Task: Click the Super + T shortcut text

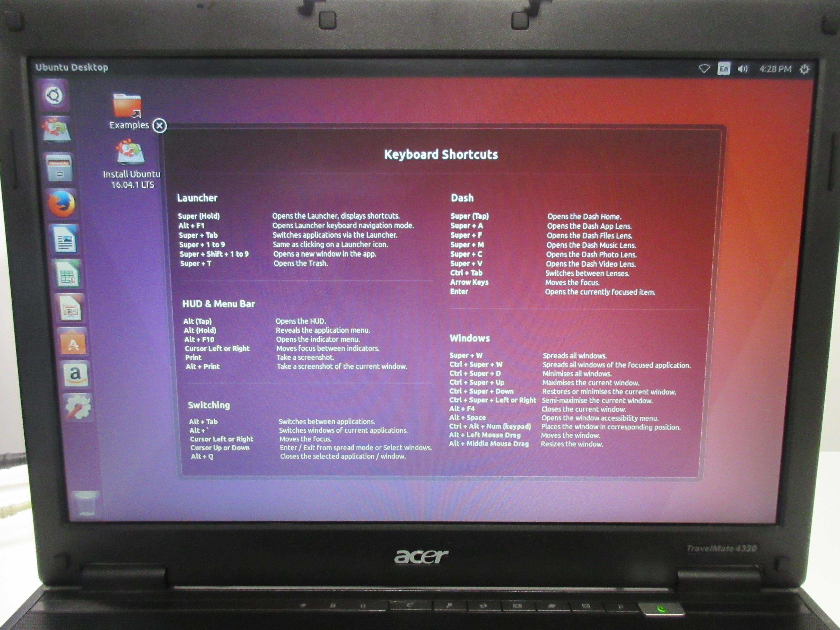Action: tap(196, 264)
